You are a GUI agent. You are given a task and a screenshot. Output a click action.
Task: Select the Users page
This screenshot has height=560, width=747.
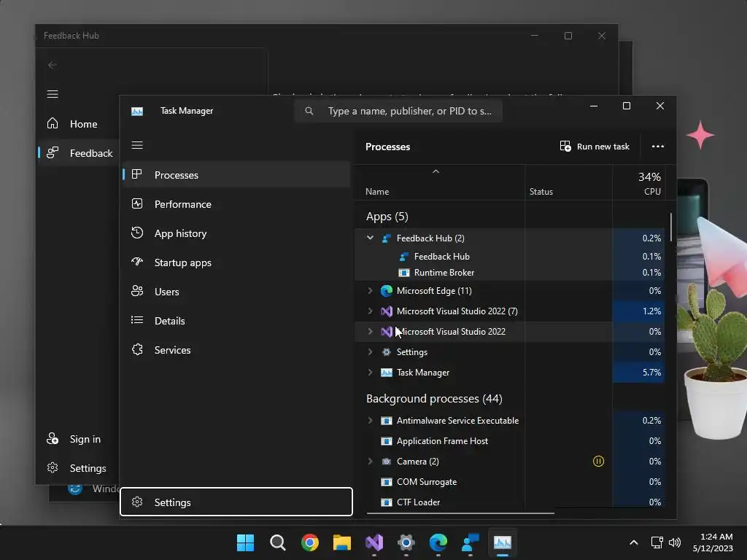pos(237,292)
